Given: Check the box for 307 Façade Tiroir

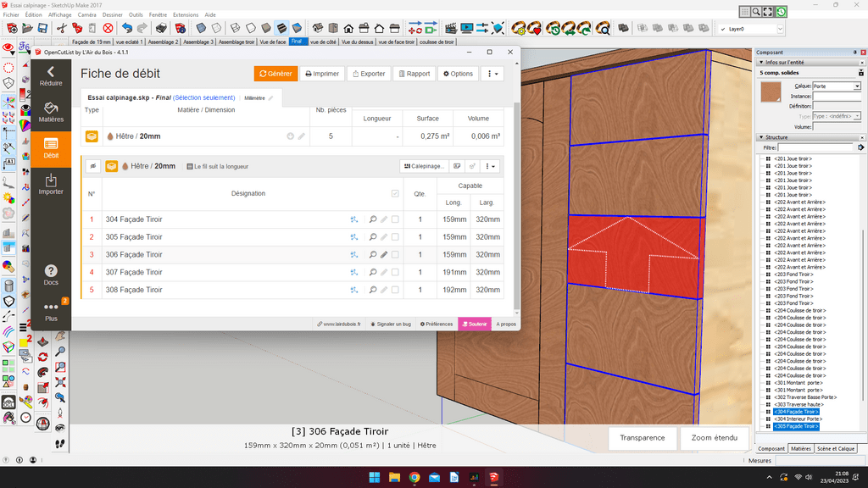Looking at the screenshot, I should click(395, 272).
